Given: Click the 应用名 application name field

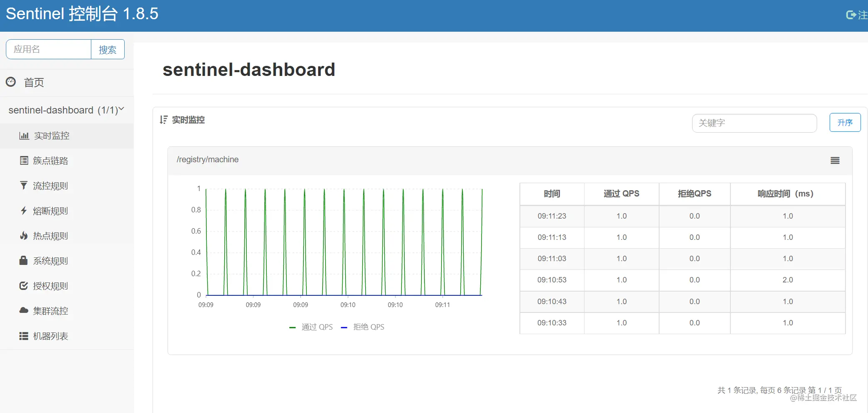Looking at the screenshot, I should point(48,49).
